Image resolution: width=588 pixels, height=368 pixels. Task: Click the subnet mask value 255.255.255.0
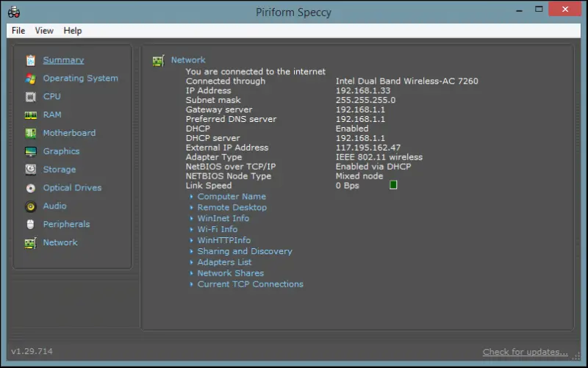point(365,100)
